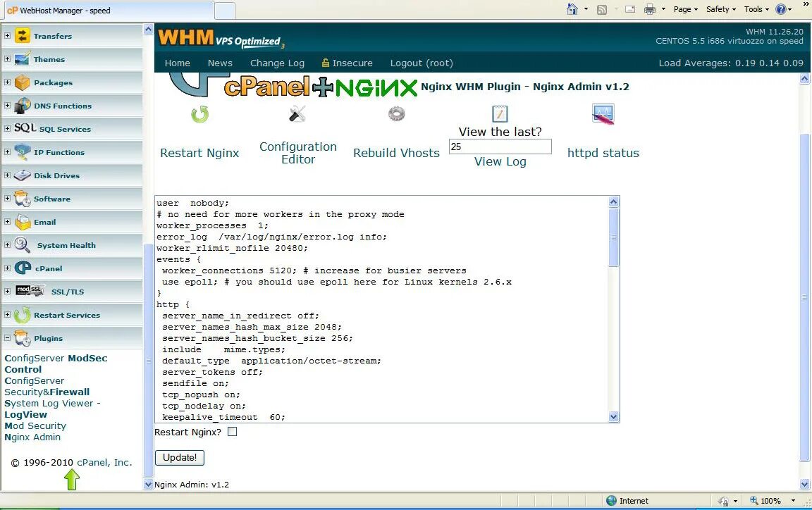This screenshot has height=510, width=812.
Task: Click the SSL/TLS mod_ssl icon
Action: click(29, 290)
